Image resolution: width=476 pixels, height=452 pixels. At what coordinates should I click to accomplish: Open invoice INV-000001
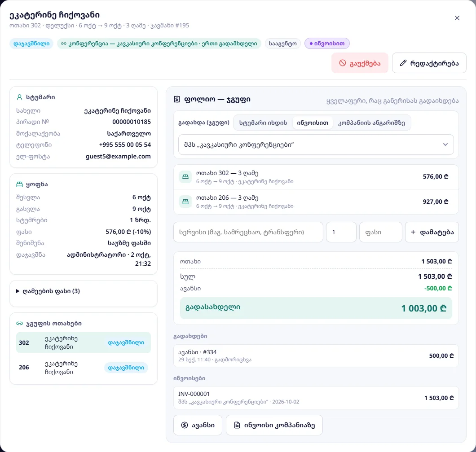click(x=316, y=398)
